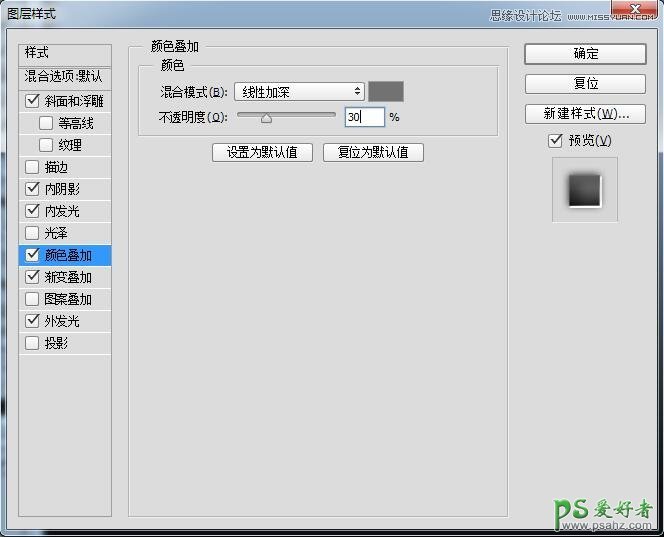664x537 pixels.
Task: Click the 复位为默认值 button
Action: (373, 153)
